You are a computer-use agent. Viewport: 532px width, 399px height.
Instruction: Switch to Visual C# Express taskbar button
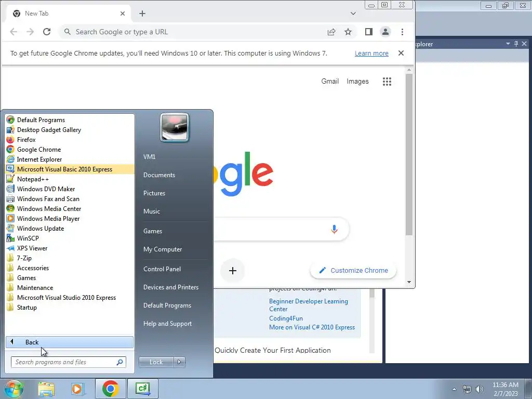point(142,389)
